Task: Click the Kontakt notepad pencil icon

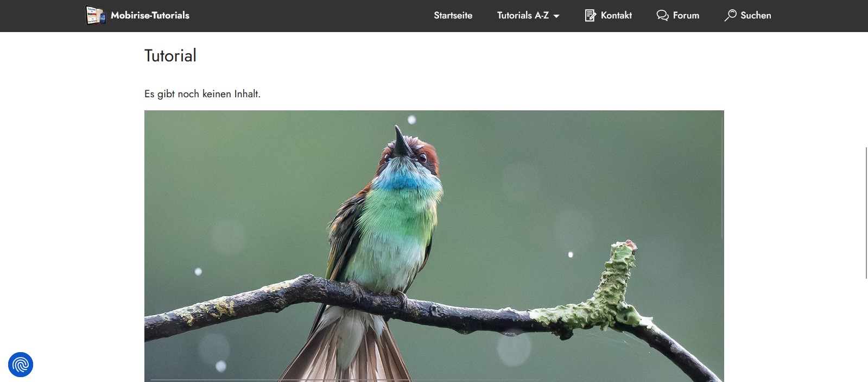Action: [590, 15]
